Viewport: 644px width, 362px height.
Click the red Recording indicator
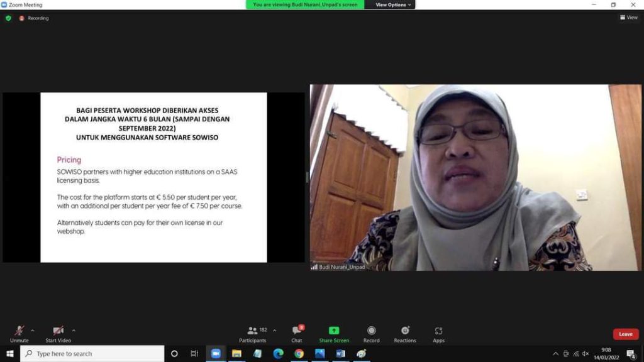pyautogui.click(x=34, y=18)
